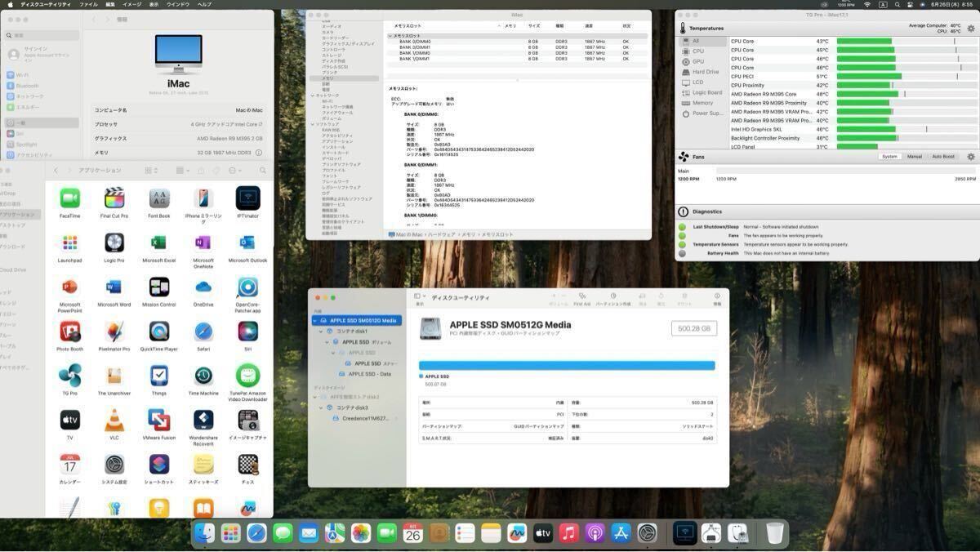
Task: Launch Pixelmator Pro from Applications
Action: [x=114, y=331]
